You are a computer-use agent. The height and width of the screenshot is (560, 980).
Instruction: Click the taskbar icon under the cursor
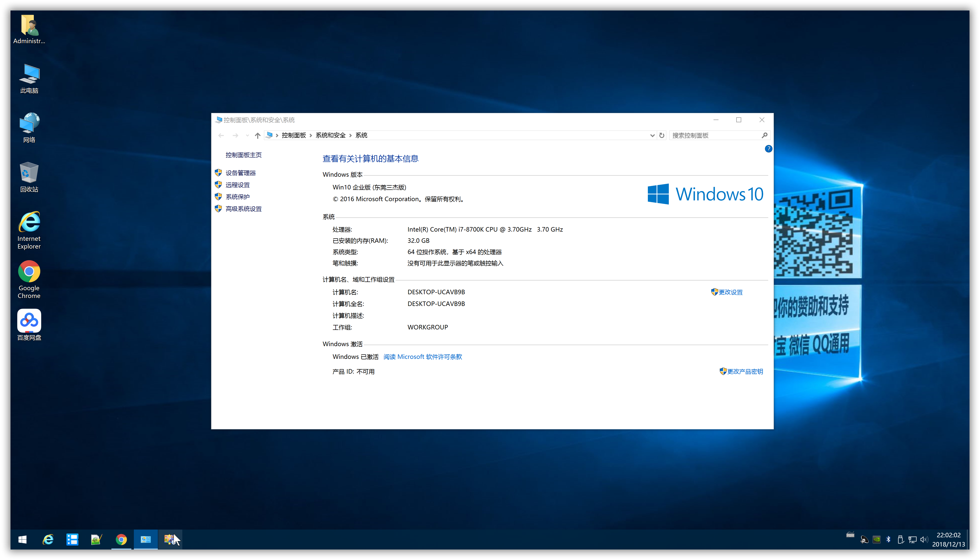[x=170, y=539]
